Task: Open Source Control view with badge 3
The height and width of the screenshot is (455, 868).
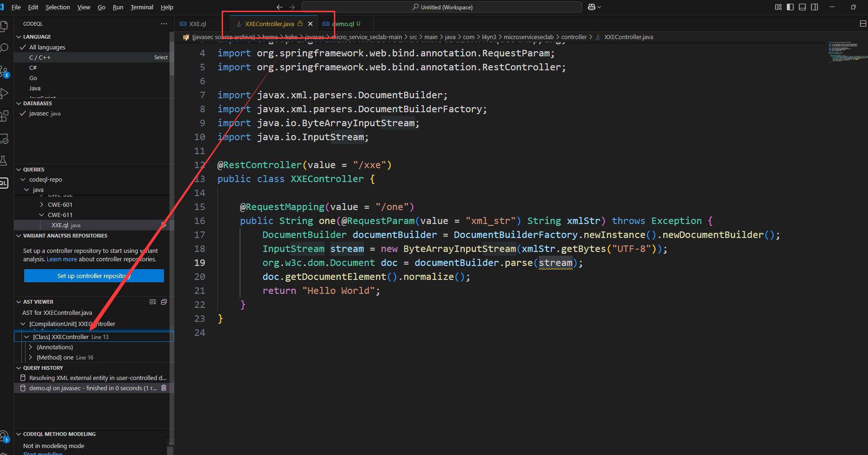Action: coord(4,71)
